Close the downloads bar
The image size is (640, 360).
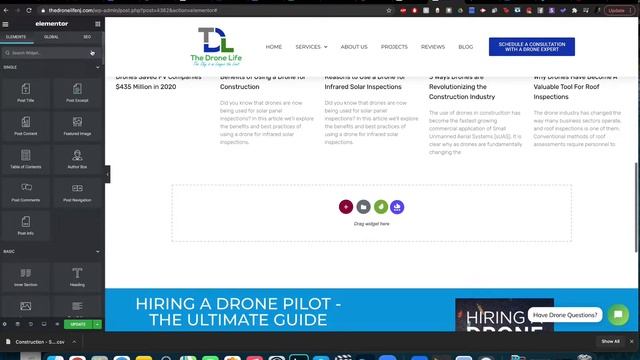[631, 342]
